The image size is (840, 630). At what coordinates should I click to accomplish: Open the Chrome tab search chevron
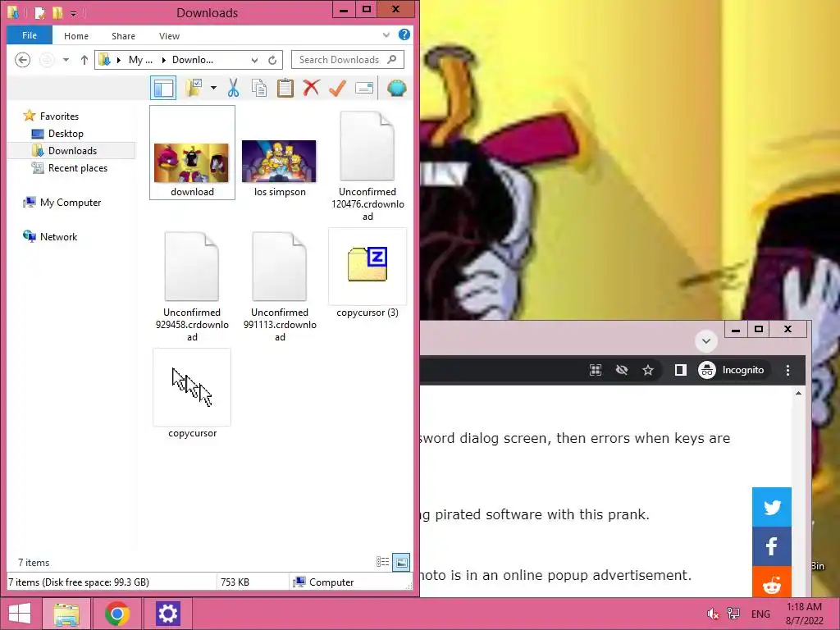coord(706,340)
